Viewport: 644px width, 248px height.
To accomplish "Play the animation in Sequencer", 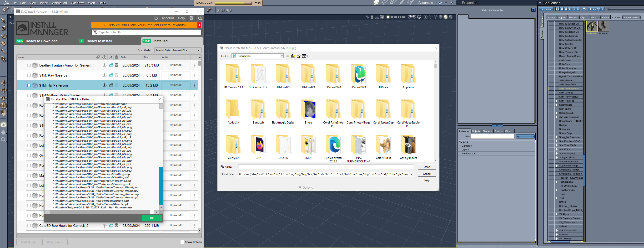I will click(570, 9).
